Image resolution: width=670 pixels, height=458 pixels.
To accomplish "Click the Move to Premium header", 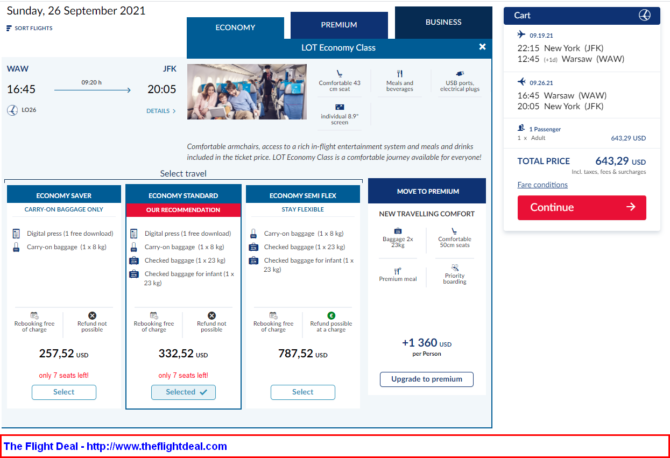I will pyautogui.click(x=427, y=191).
